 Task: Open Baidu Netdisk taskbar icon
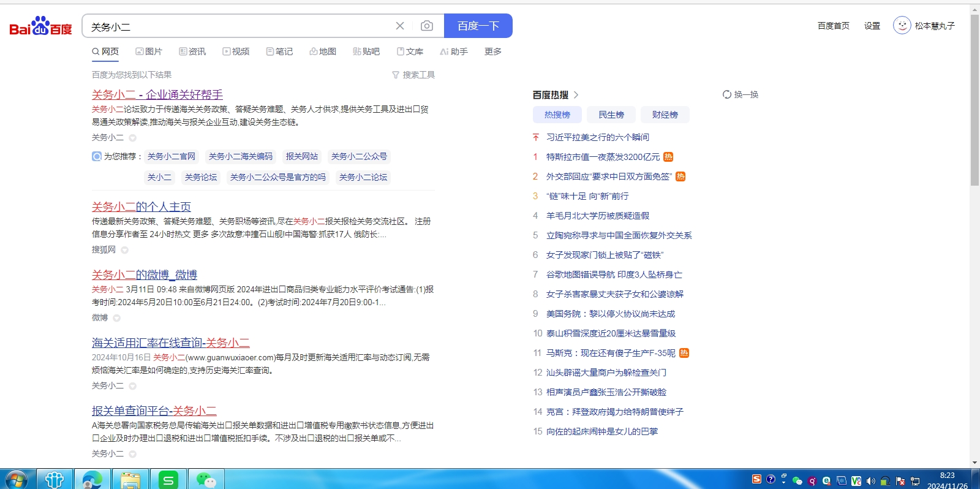tap(55, 479)
